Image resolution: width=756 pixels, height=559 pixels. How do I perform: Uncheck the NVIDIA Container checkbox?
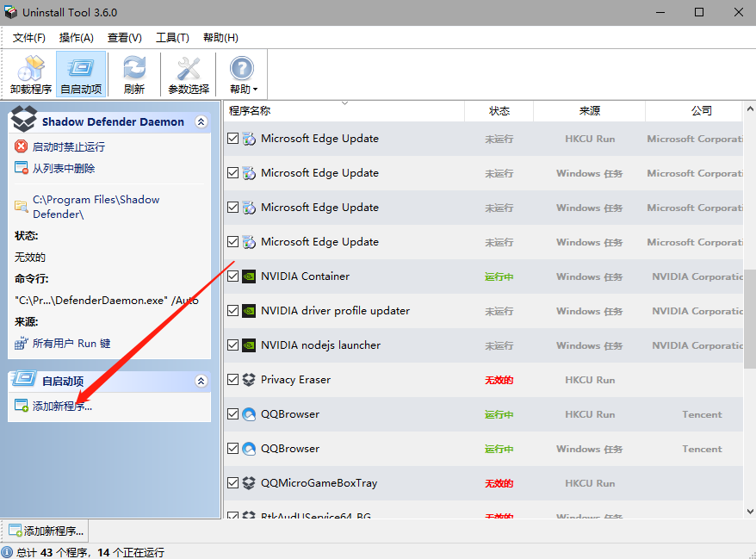232,276
